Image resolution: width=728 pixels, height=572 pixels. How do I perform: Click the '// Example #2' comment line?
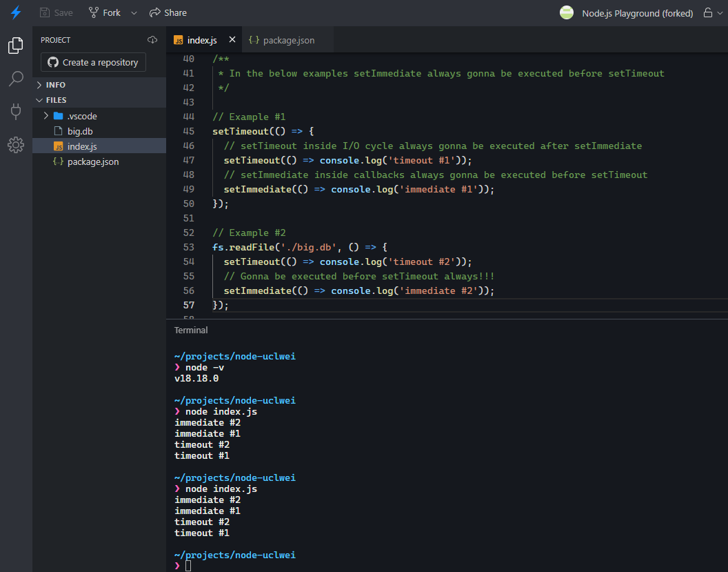(249, 233)
